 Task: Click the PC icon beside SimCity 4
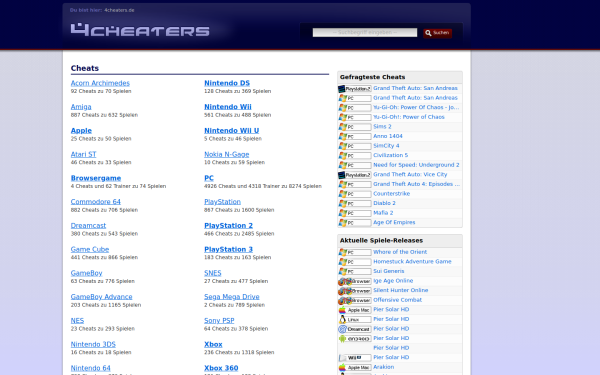[355, 146]
